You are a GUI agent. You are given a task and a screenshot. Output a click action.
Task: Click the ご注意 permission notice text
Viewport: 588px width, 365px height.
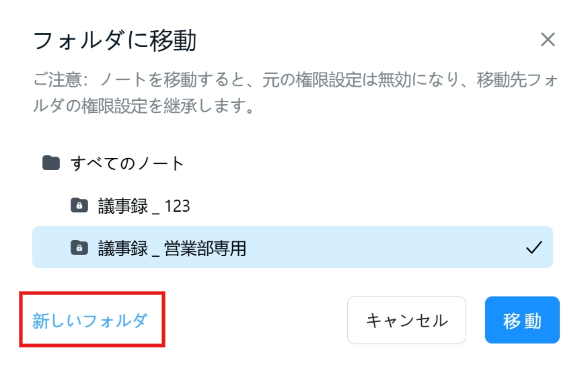pyautogui.click(x=295, y=93)
